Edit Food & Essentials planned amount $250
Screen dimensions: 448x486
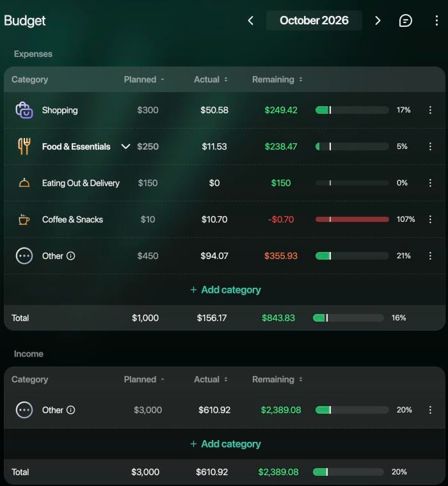[148, 146]
